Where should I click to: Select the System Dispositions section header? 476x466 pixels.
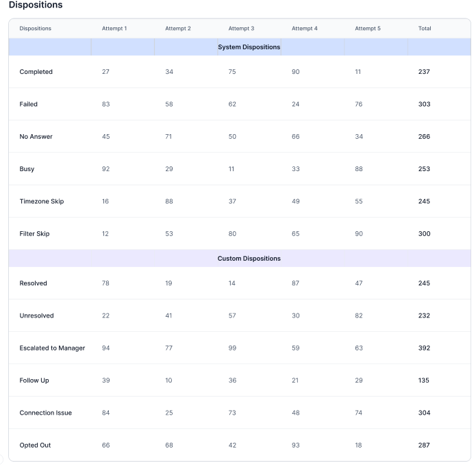[x=249, y=47]
